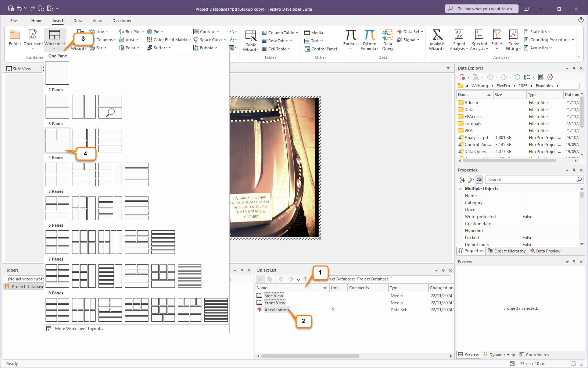The height and width of the screenshot is (368, 588).
Task: Click the Formula icon in ribbon
Action: pos(351,35)
